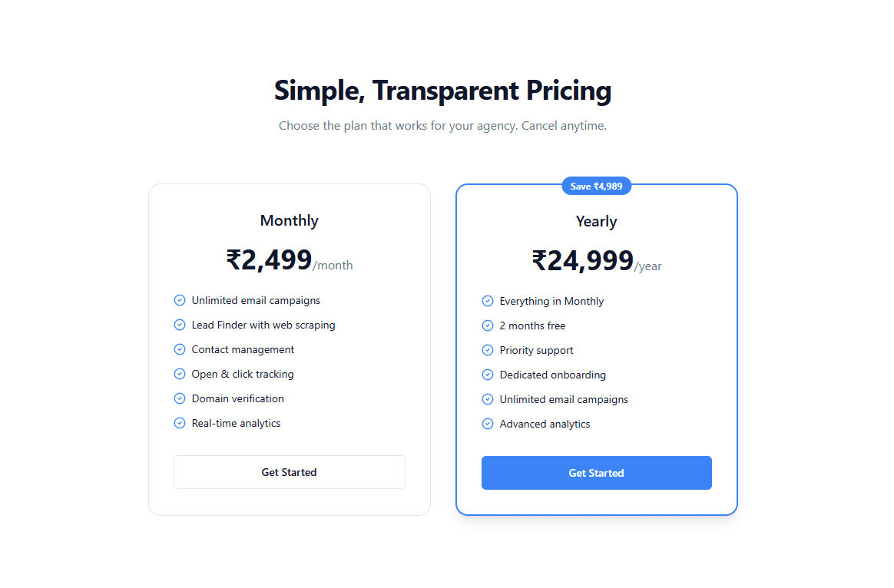Click the checkmark beside "Dedicated onboarding"
The width and height of the screenshot is (894, 588).
(x=487, y=375)
